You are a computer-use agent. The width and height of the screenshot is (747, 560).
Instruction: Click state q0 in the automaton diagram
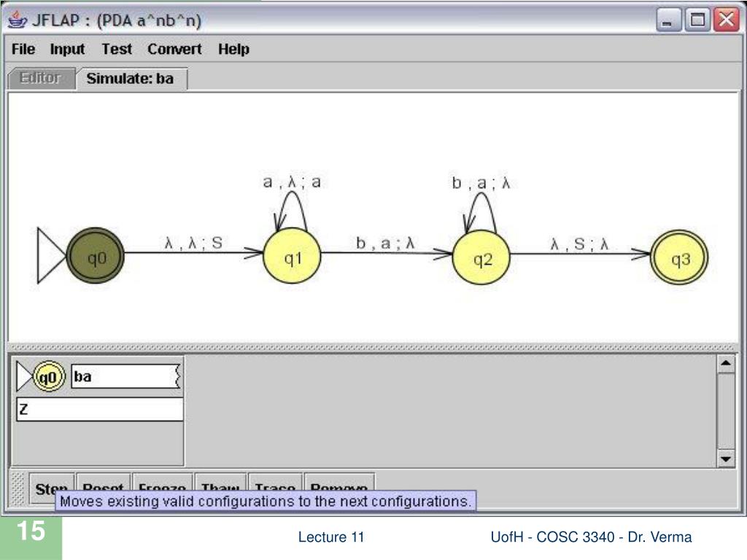tap(96, 256)
